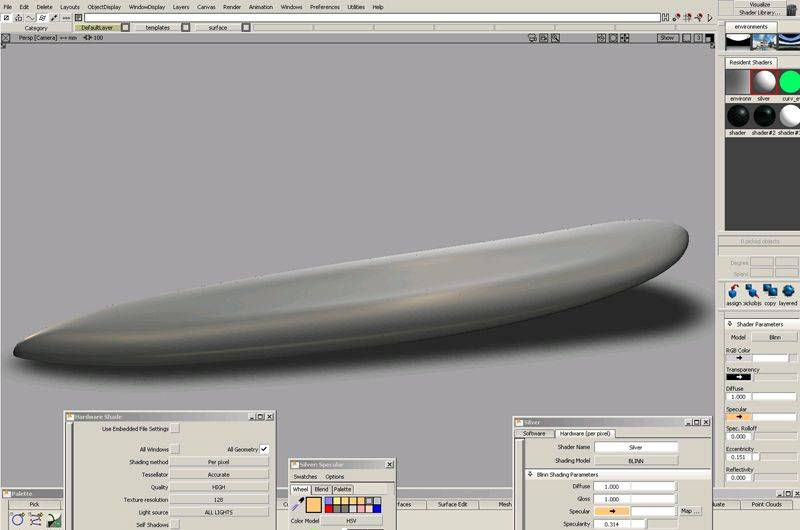Image resolution: width=800 pixels, height=530 pixels.
Task: Select the silver shader sphere
Action: point(764,82)
